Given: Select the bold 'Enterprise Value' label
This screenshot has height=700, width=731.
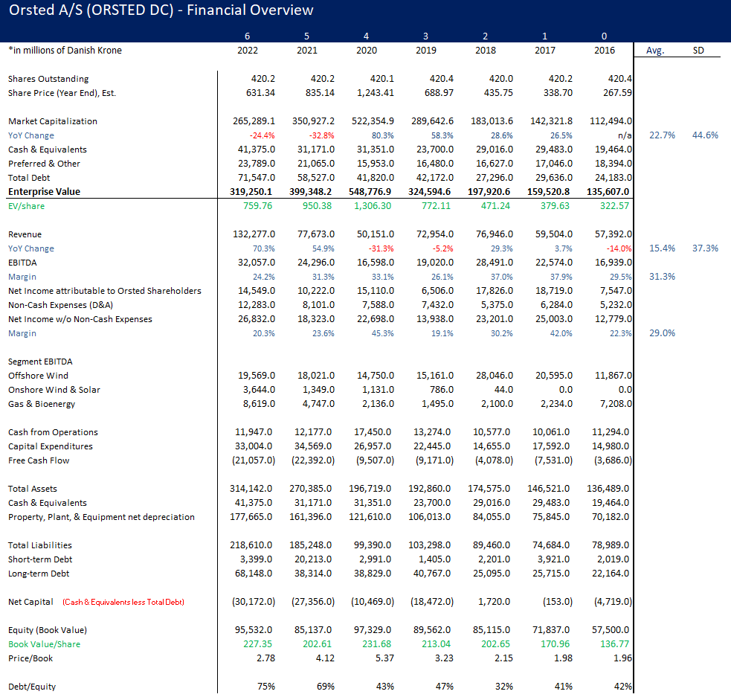Looking at the screenshot, I should coord(45,192).
